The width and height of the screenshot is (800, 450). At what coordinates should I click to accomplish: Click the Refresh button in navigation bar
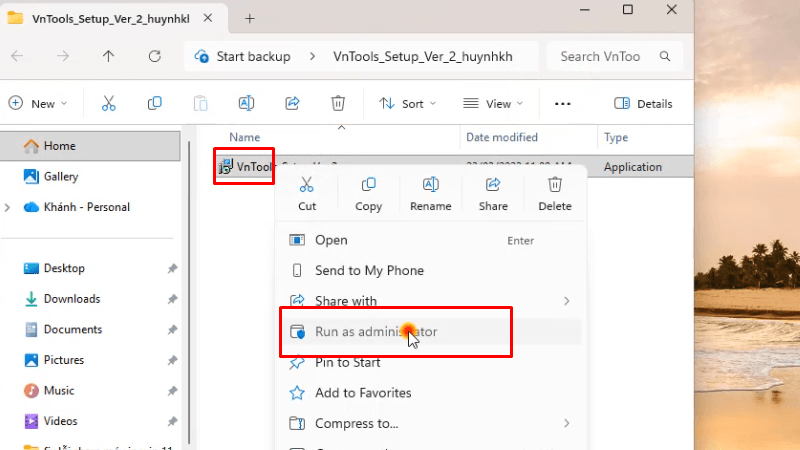(154, 56)
